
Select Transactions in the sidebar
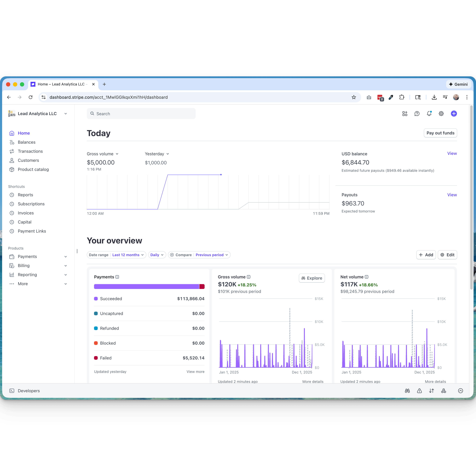(30, 151)
